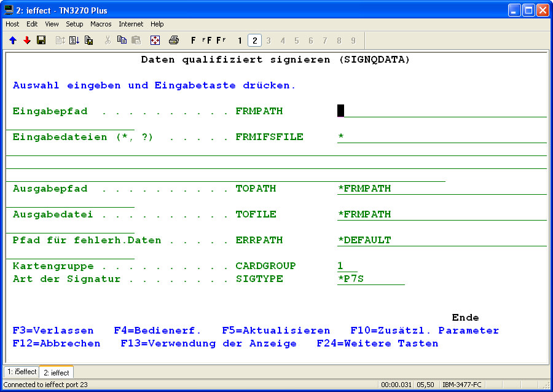Click the floppy disk save icon
553x392 pixels.
pos(41,41)
